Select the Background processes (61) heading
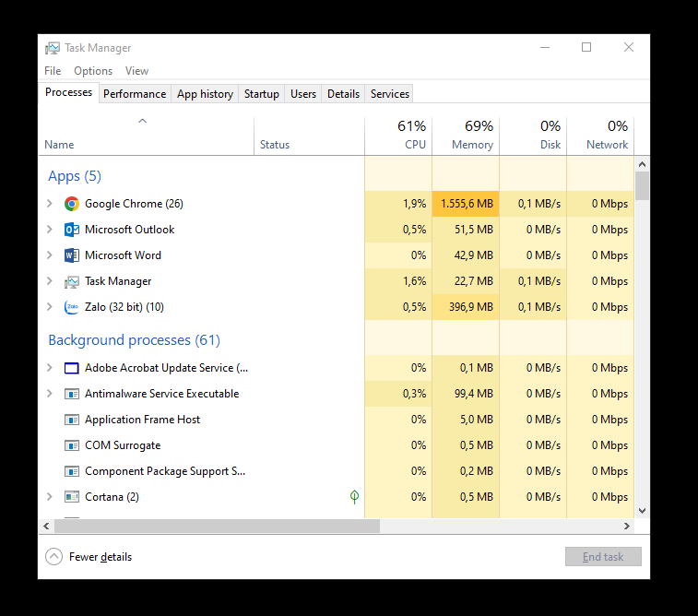 134,340
